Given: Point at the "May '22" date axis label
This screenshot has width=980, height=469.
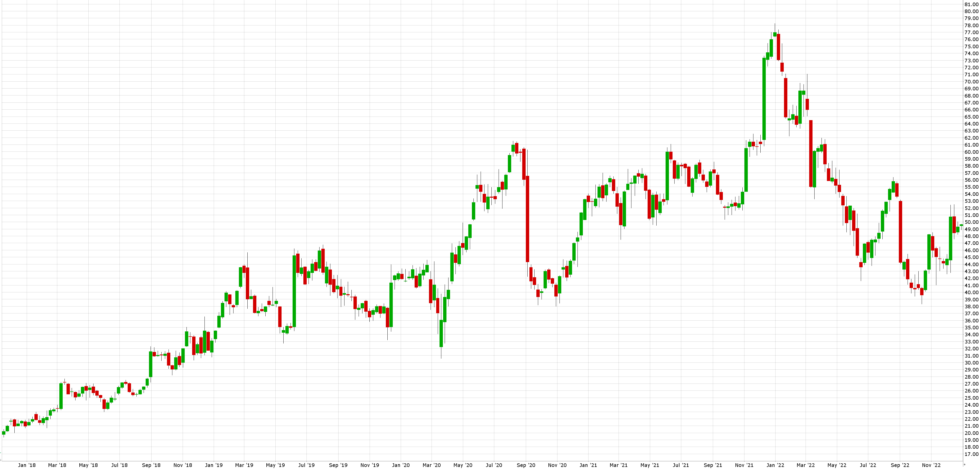Looking at the screenshot, I should coord(837,465).
